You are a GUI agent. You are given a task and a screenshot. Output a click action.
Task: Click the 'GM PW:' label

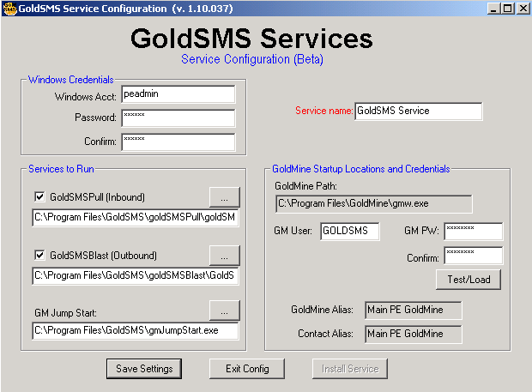pyautogui.click(x=421, y=231)
